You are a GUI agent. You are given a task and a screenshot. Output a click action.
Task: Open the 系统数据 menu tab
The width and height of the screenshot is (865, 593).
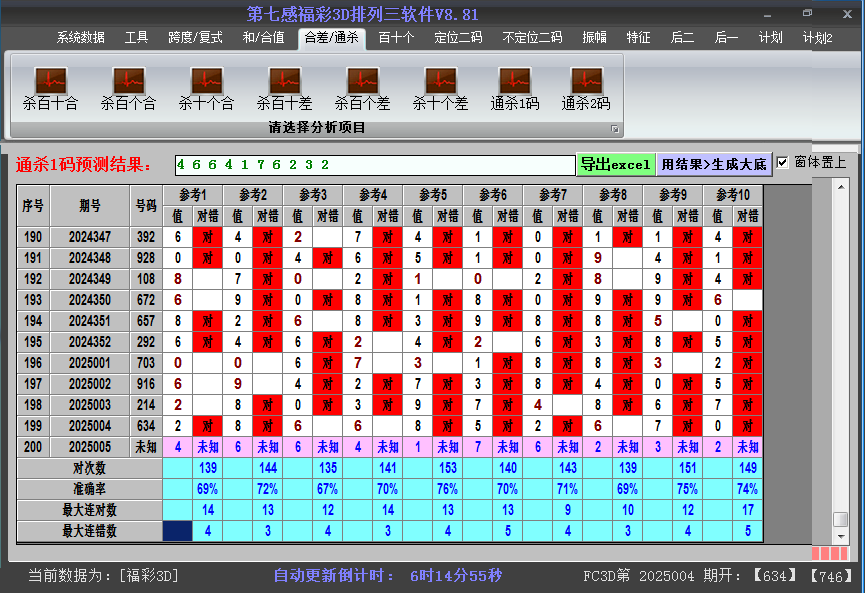pos(81,38)
